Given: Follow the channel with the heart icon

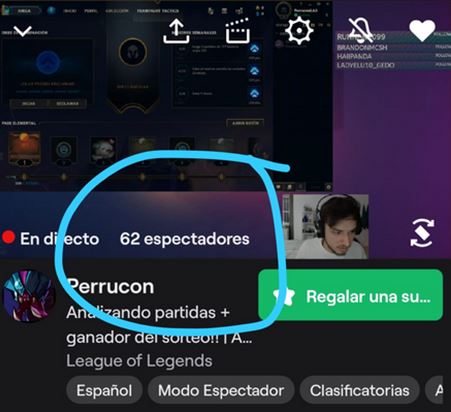Looking at the screenshot, I should tap(422, 31).
